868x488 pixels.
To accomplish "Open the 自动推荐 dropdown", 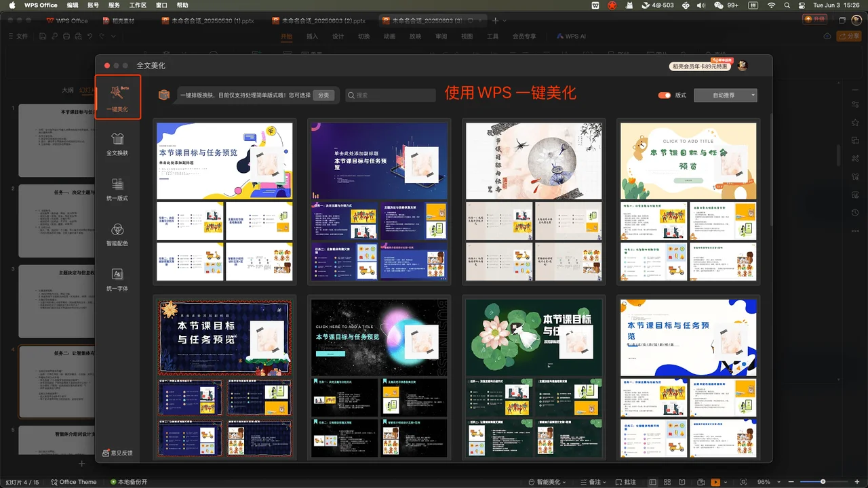I will tap(725, 96).
